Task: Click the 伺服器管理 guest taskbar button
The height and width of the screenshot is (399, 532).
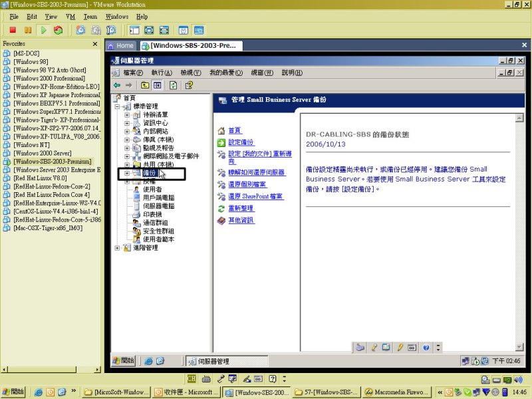Action: coord(227,361)
